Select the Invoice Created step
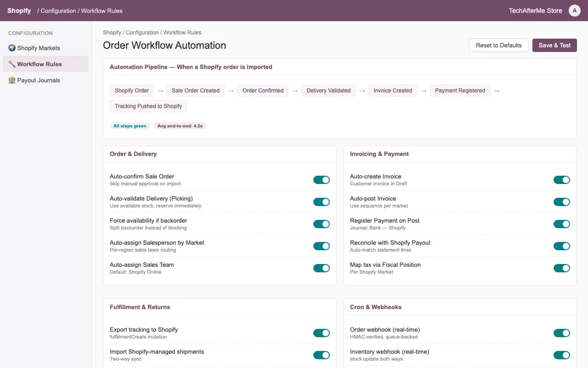Image resolution: width=588 pixels, height=368 pixels. pyautogui.click(x=393, y=91)
